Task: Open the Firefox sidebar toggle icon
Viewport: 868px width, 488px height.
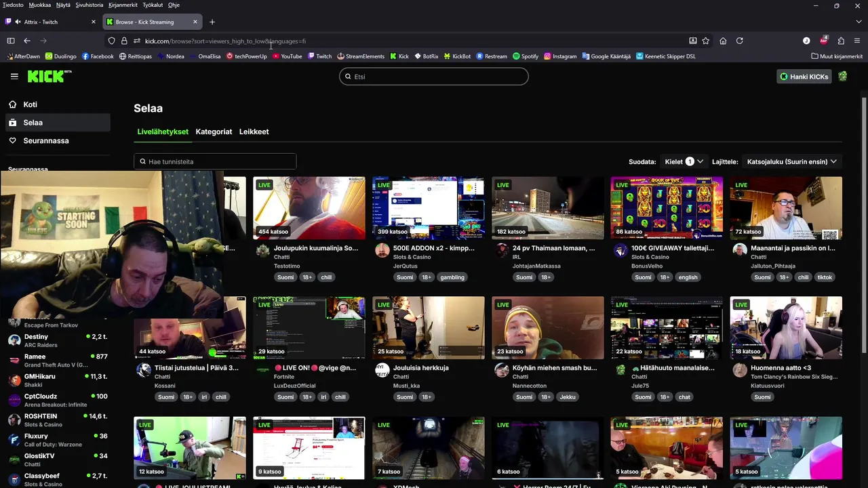Action: coord(10,41)
